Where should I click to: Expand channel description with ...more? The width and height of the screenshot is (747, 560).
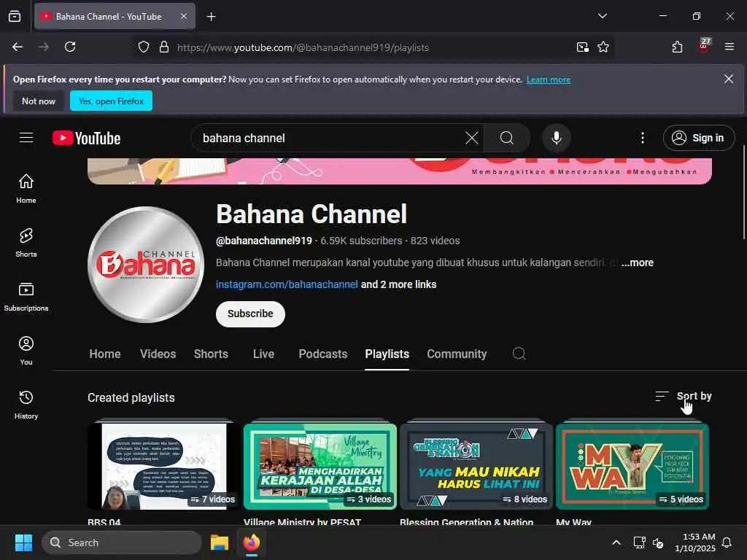pos(638,262)
